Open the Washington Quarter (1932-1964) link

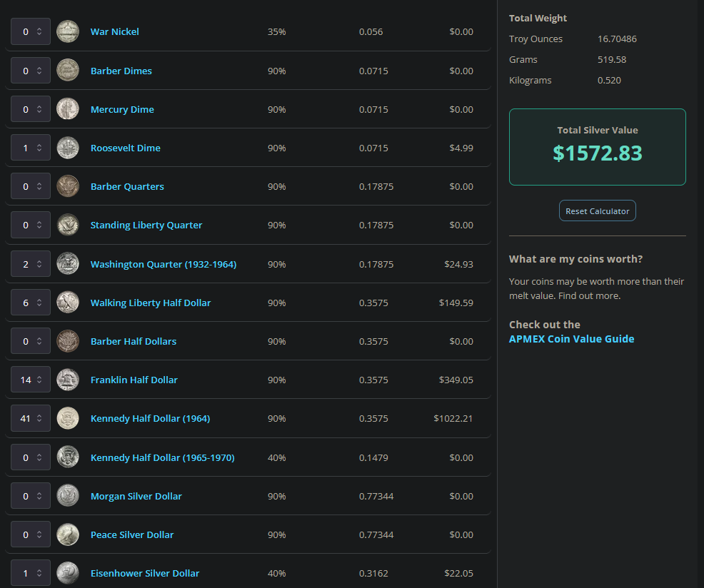point(164,264)
